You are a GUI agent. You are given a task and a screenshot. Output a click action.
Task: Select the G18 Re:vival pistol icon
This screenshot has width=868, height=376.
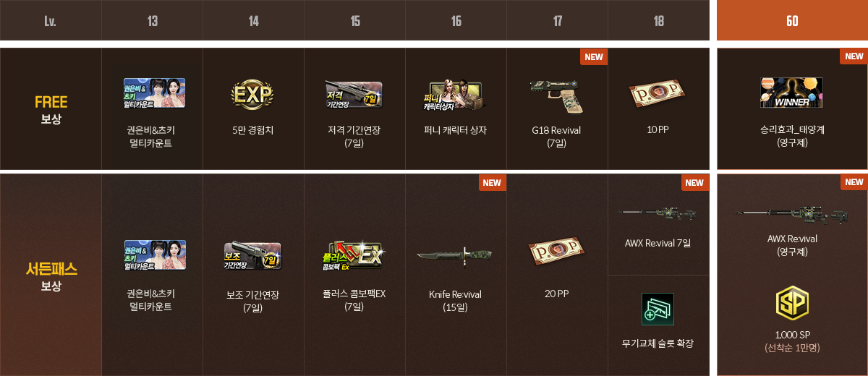click(556, 94)
